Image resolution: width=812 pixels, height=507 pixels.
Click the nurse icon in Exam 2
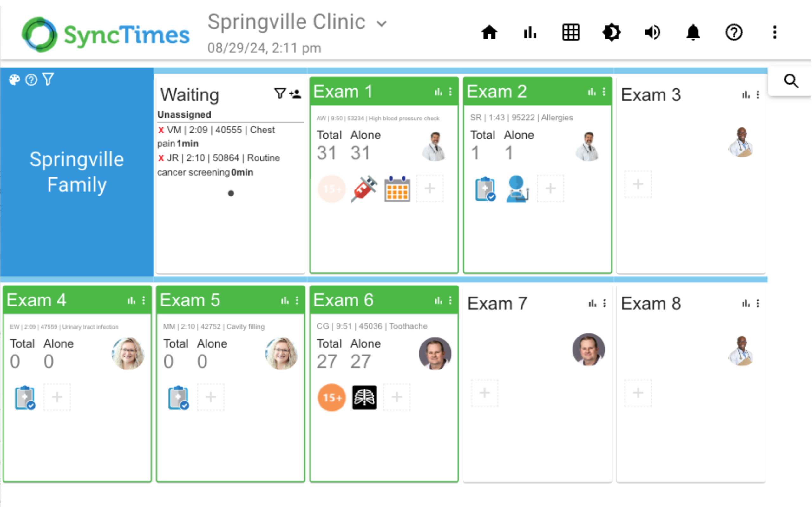tap(517, 189)
